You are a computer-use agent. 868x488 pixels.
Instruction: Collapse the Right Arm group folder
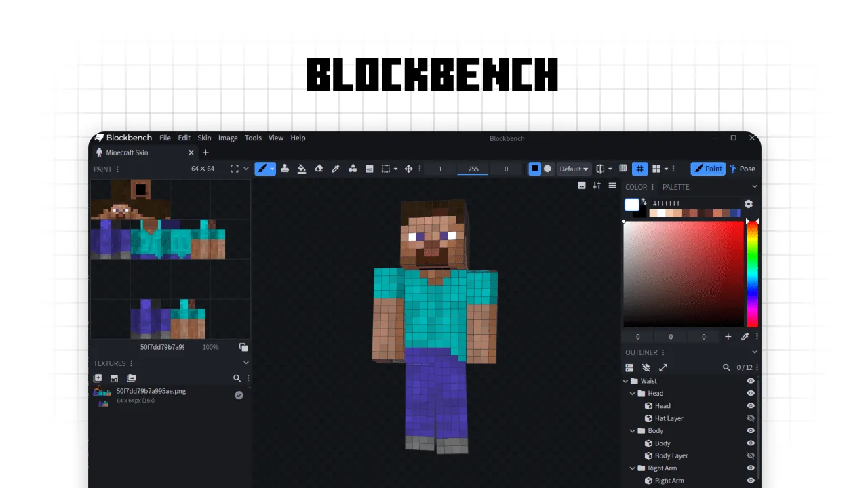[633, 468]
